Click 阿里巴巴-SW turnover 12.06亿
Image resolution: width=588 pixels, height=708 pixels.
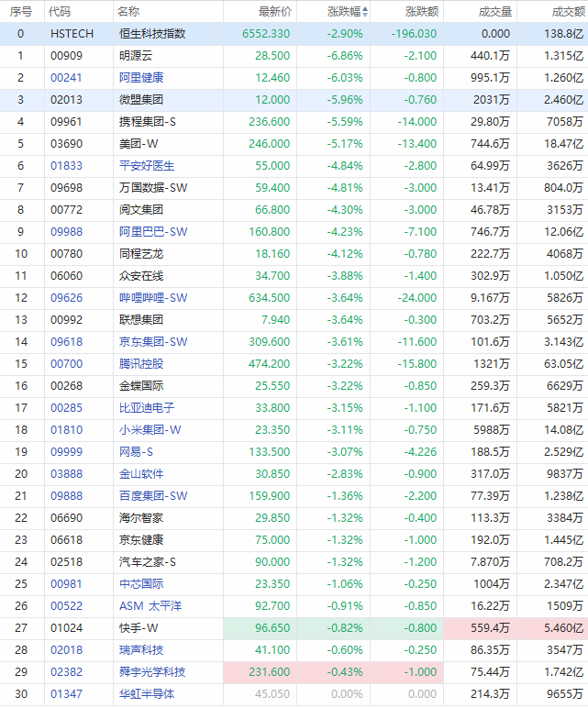563,232
